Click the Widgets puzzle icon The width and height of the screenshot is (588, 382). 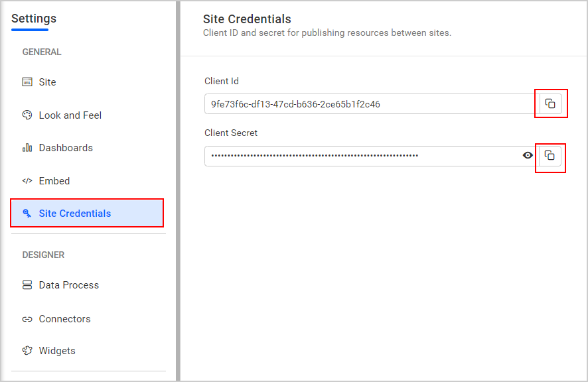[27, 350]
